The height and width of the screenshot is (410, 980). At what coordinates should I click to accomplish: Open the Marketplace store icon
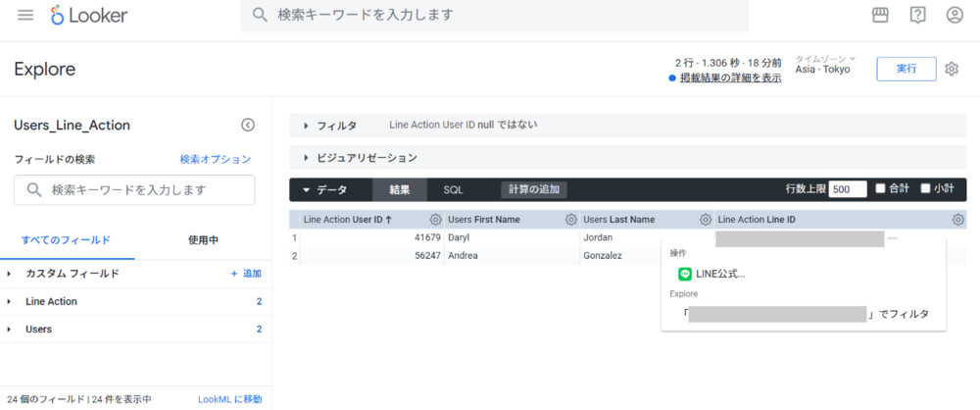tap(880, 15)
